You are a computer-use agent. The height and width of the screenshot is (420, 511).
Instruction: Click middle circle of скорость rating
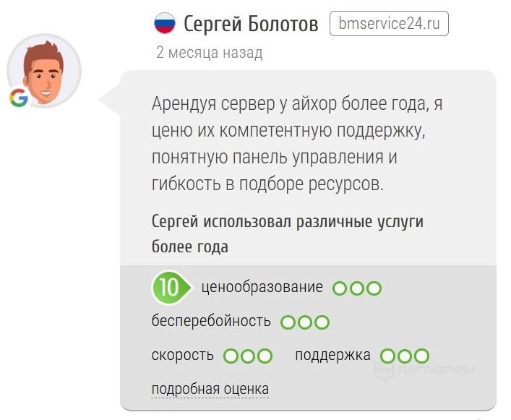pyautogui.click(x=248, y=356)
